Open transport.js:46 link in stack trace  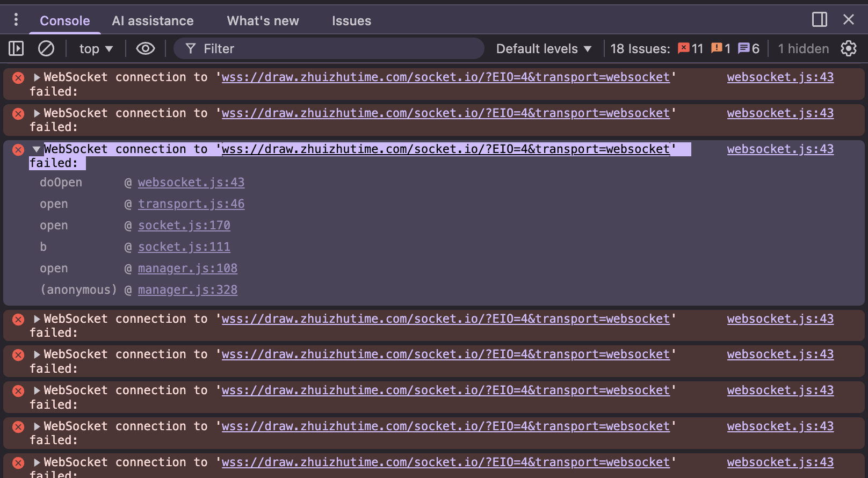191,204
